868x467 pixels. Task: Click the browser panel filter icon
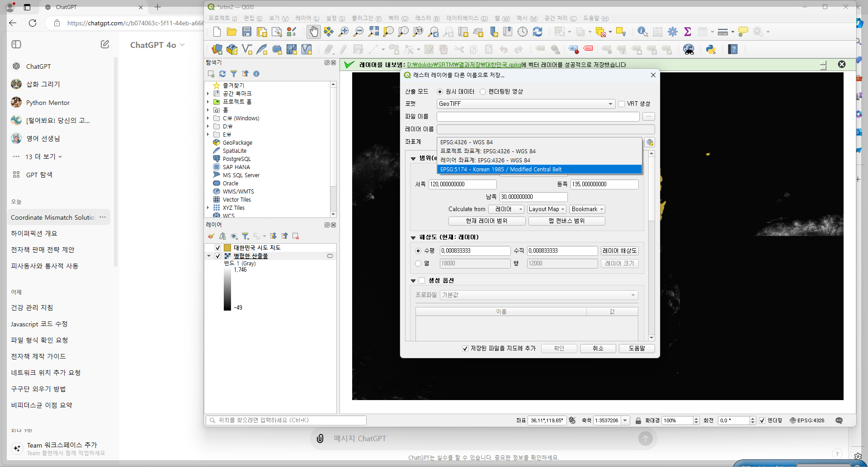click(234, 74)
